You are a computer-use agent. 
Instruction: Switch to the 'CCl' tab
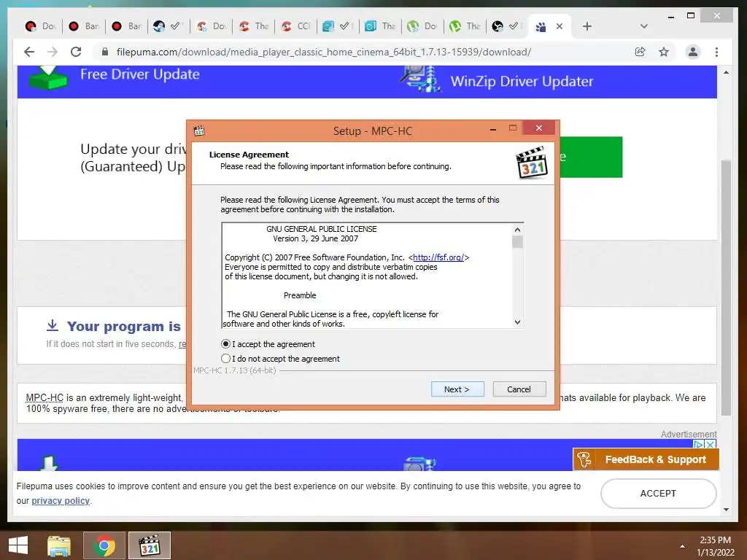pyautogui.click(x=296, y=26)
